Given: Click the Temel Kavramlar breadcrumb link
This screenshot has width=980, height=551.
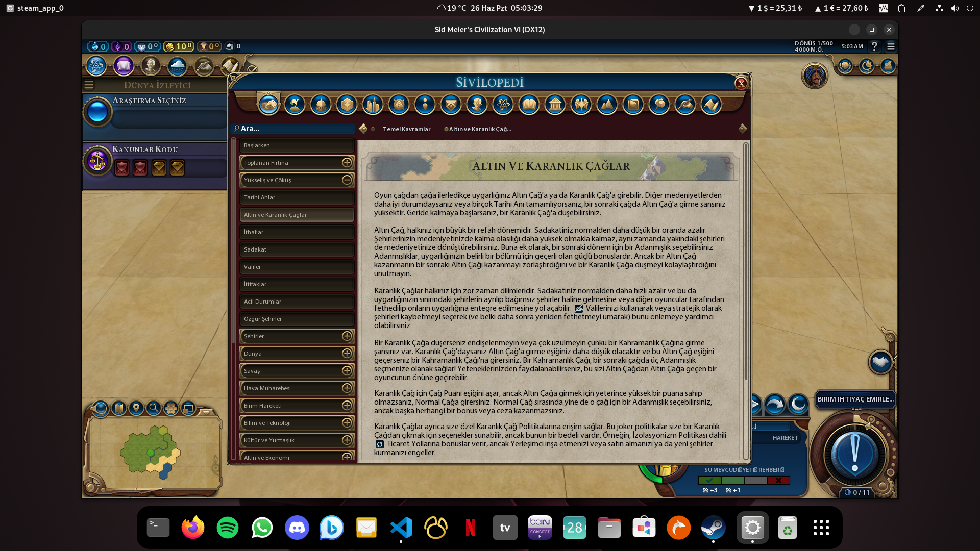Looking at the screenshot, I should click(406, 129).
